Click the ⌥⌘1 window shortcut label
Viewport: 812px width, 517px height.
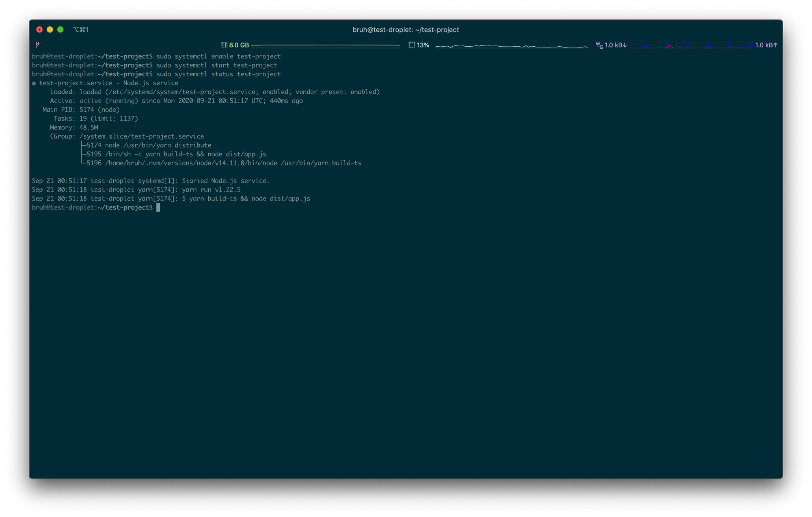[81, 30]
